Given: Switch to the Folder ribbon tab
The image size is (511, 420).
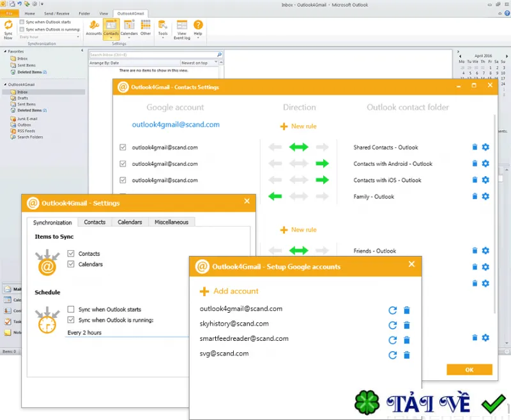Looking at the screenshot, I should (x=84, y=13).
